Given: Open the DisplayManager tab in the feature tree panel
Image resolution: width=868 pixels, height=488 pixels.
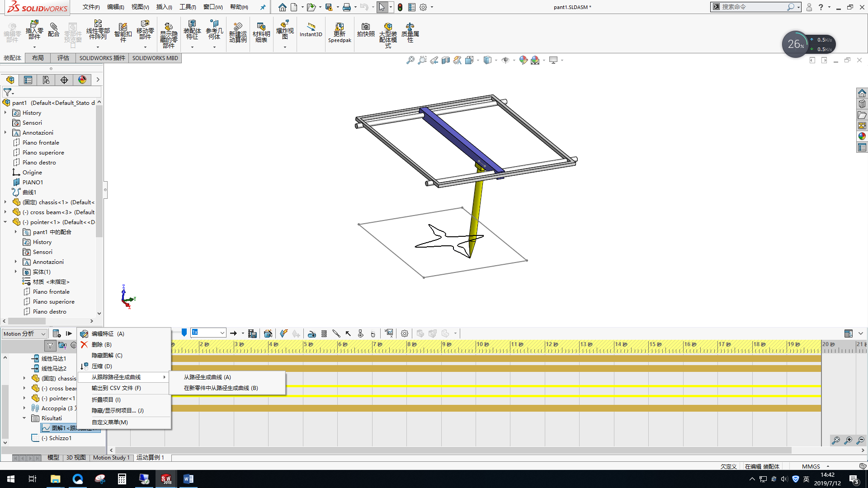Looking at the screenshot, I should [82, 80].
